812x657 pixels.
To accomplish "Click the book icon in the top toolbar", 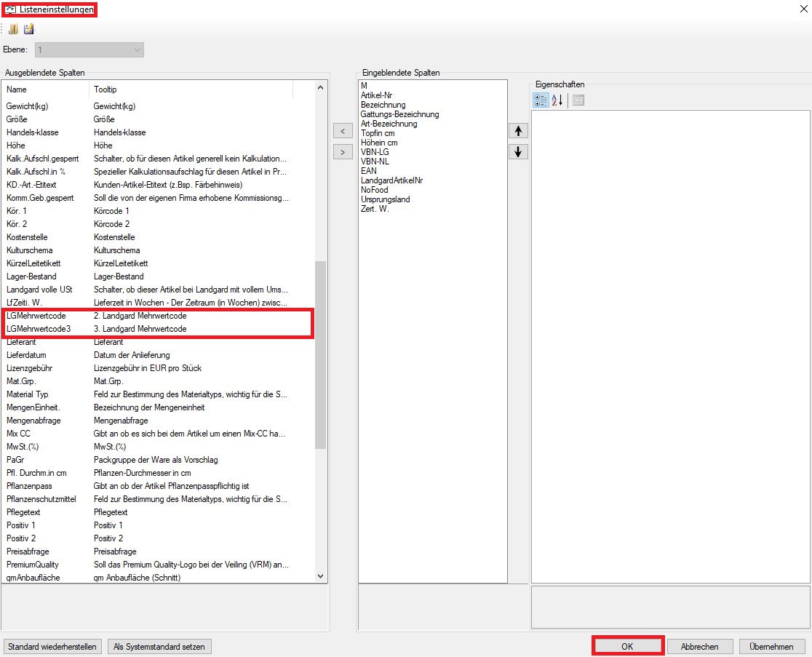I will [13, 30].
